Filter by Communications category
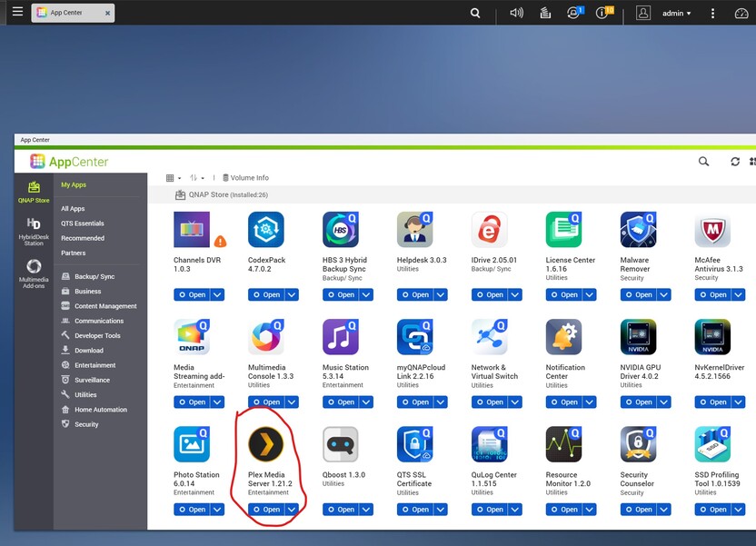Screen dimensions: 756x546 click(92, 321)
